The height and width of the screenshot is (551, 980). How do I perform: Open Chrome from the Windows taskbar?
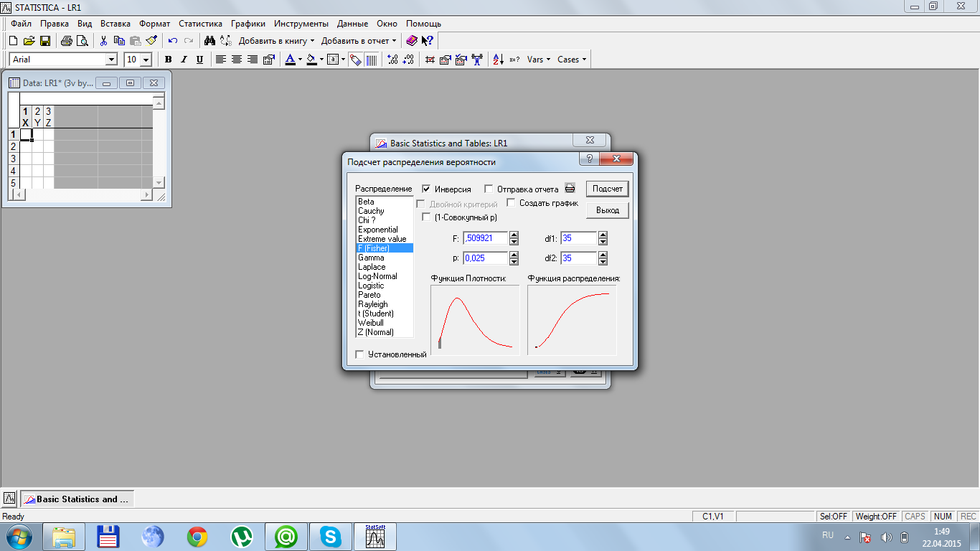pos(197,537)
